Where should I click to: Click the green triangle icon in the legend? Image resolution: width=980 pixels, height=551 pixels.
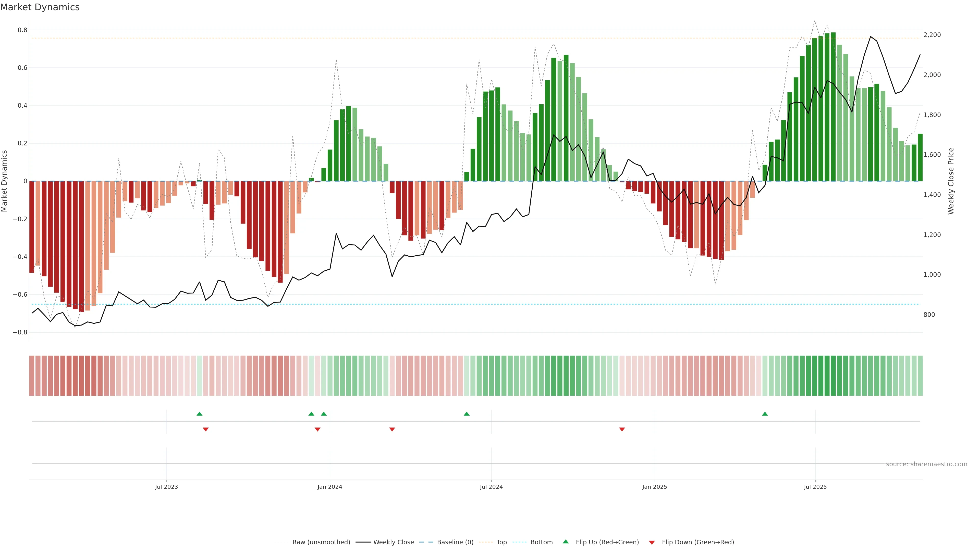pyautogui.click(x=566, y=542)
